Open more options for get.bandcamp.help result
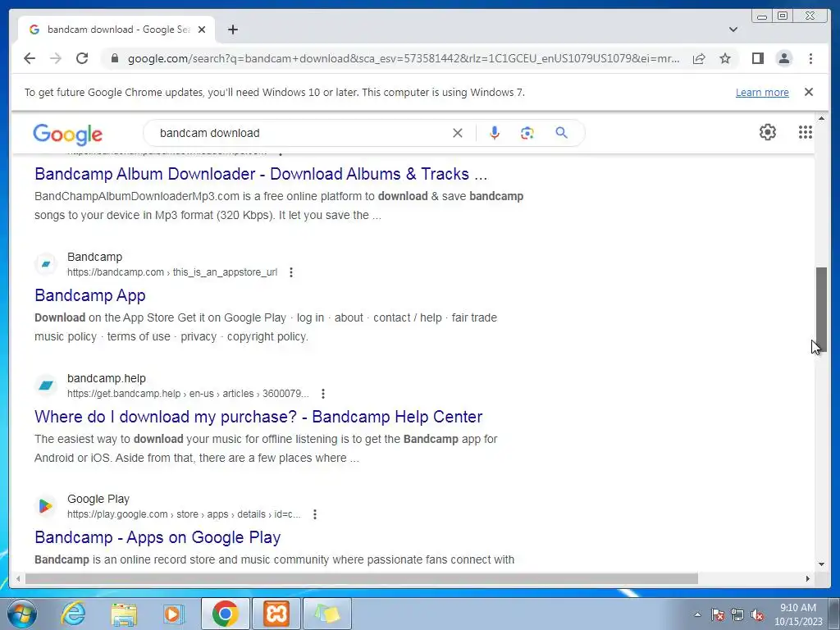 323,394
